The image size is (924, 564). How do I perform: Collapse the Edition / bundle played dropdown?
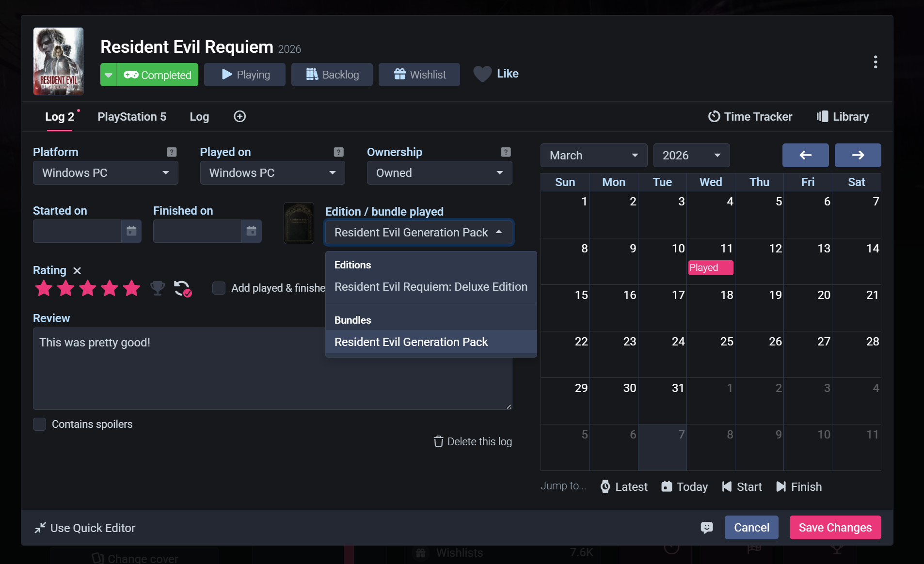pos(419,233)
